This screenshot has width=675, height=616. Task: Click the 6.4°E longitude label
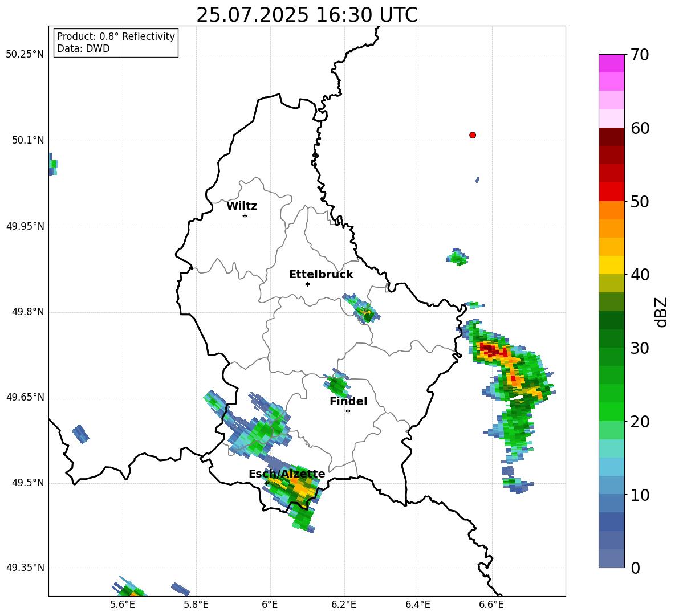coord(417,605)
